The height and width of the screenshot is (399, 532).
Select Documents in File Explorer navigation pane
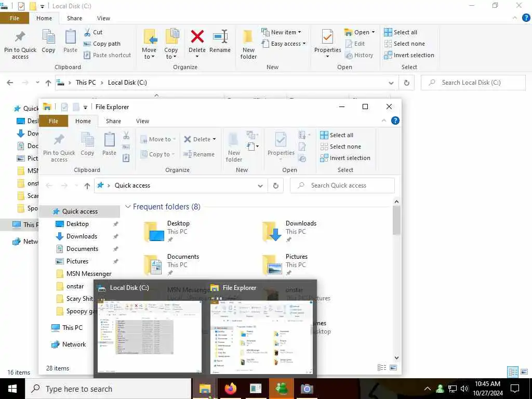click(82, 249)
